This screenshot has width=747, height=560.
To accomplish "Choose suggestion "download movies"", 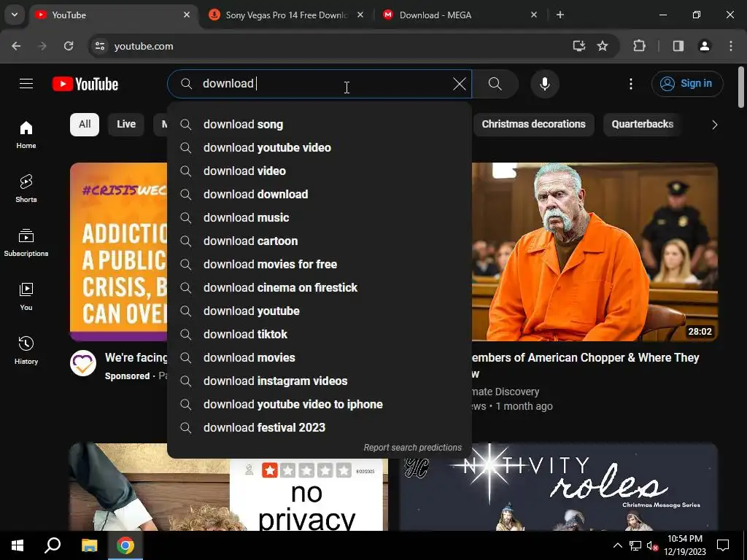I will pos(320,357).
